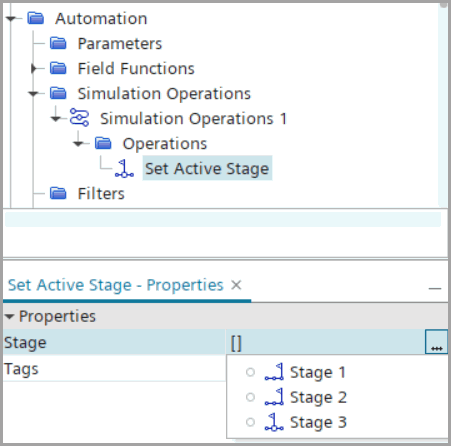Click the Set Active Stage flag icon
This screenshot has height=446, width=451.
pyautogui.click(x=124, y=168)
